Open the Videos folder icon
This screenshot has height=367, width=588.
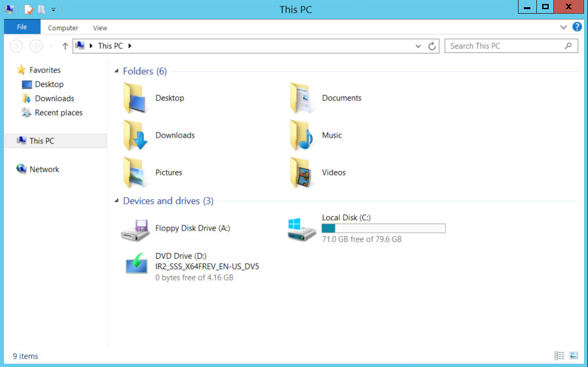coord(302,173)
